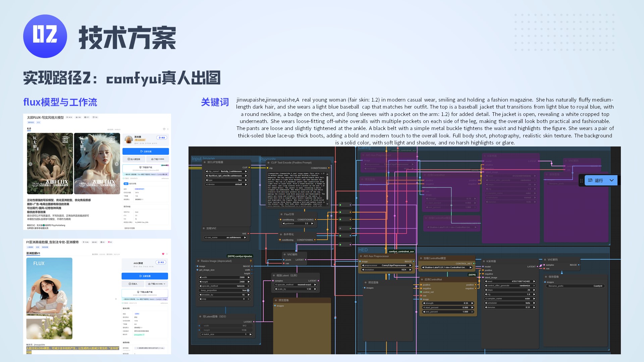The width and height of the screenshot is (644, 362).
Task: Increase steps 26 in K采样器
Action: (x=534, y=290)
